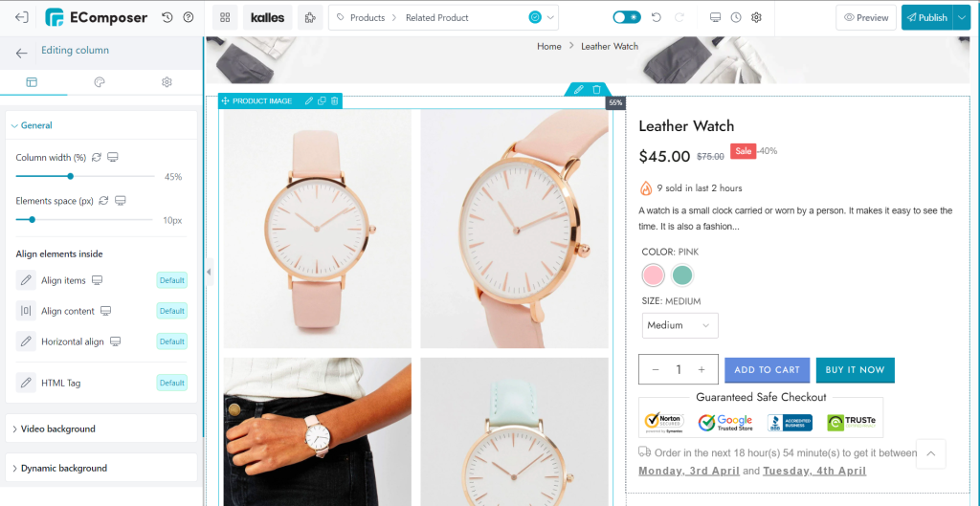Open the desktop device preview icon

coord(716,17)
